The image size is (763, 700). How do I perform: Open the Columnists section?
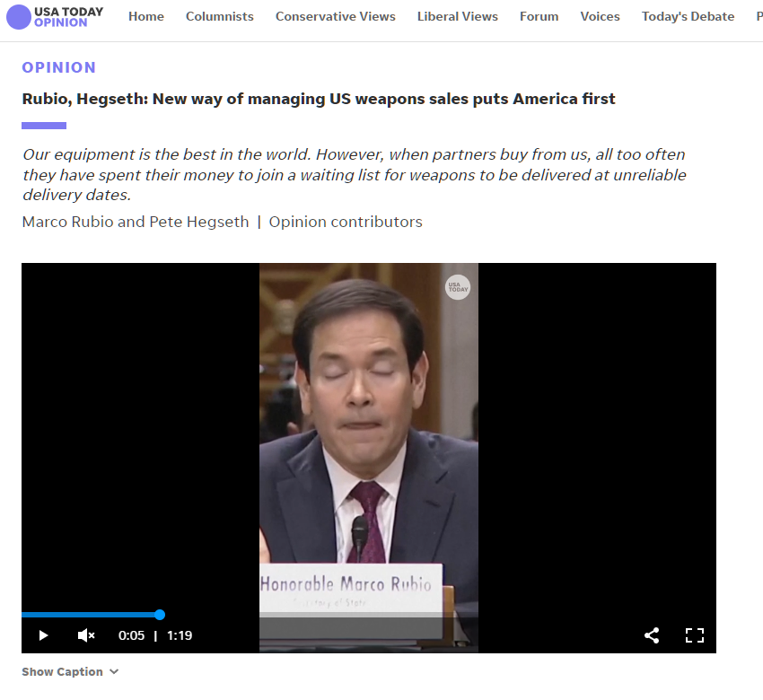pos(219,16)
